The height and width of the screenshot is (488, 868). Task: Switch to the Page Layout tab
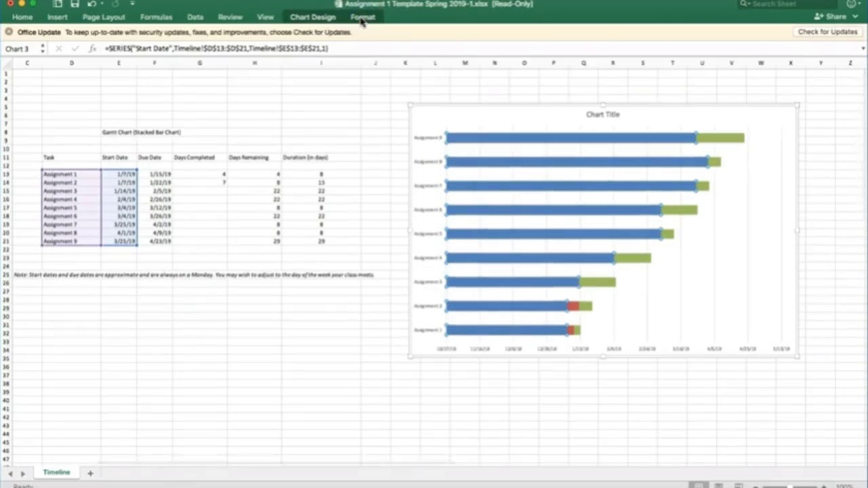pyautogui.click(x=104, y=17)
